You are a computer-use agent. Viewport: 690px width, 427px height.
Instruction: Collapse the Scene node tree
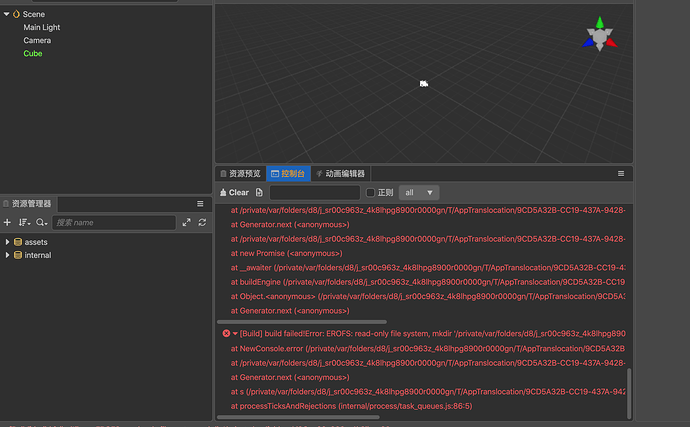click(7, 14)
